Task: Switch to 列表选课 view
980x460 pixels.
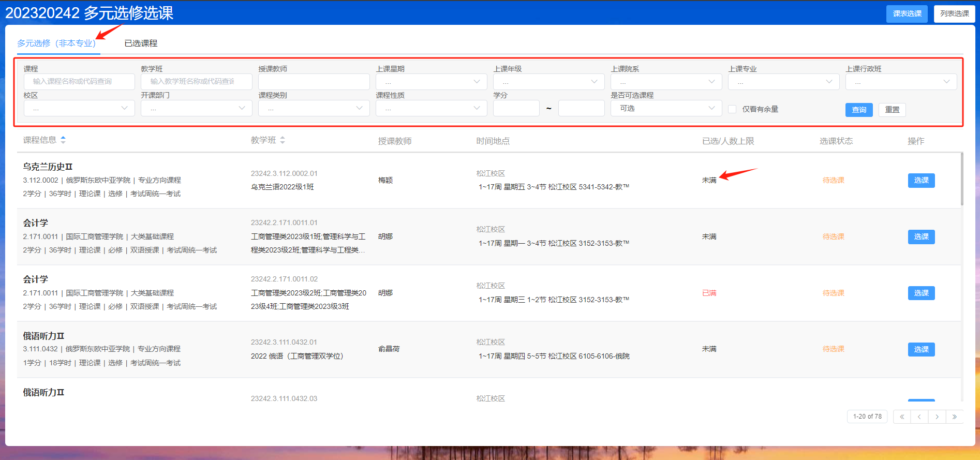Action: (x=954, y=14)
